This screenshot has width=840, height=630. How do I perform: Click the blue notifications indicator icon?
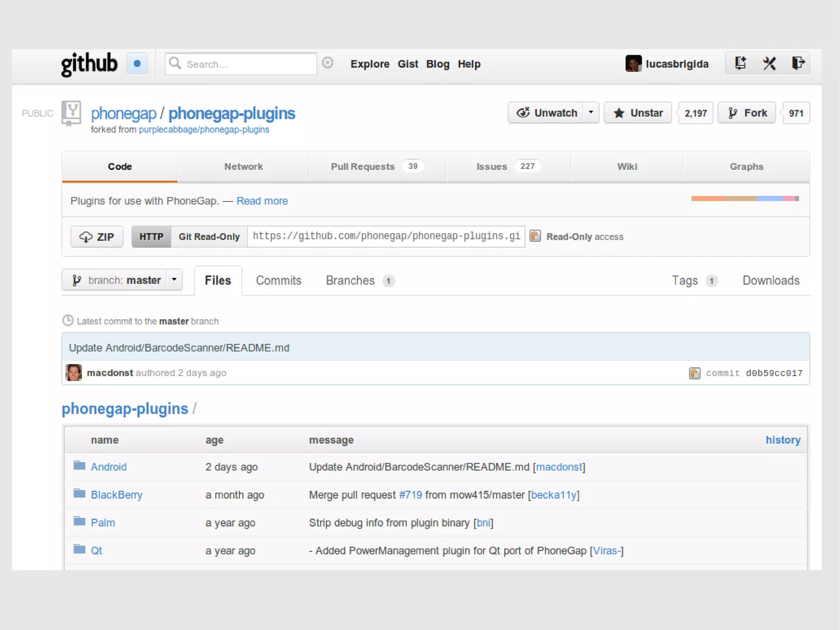137,64
